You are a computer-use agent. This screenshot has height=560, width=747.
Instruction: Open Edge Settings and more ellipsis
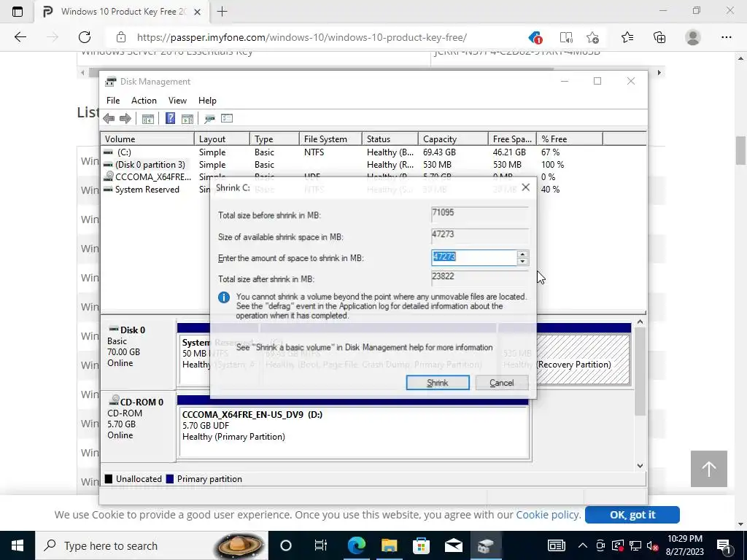726,37
